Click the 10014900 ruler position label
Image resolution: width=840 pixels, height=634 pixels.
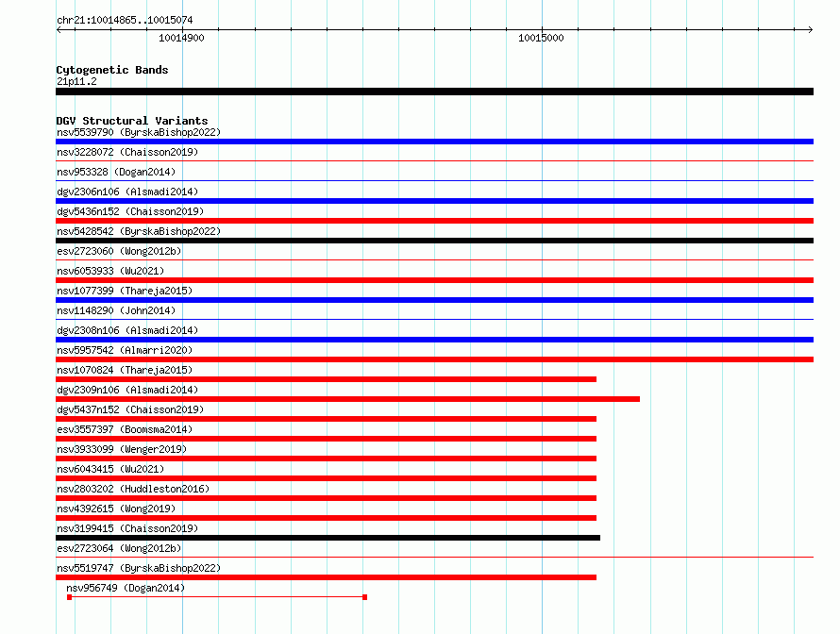[181, 38]
